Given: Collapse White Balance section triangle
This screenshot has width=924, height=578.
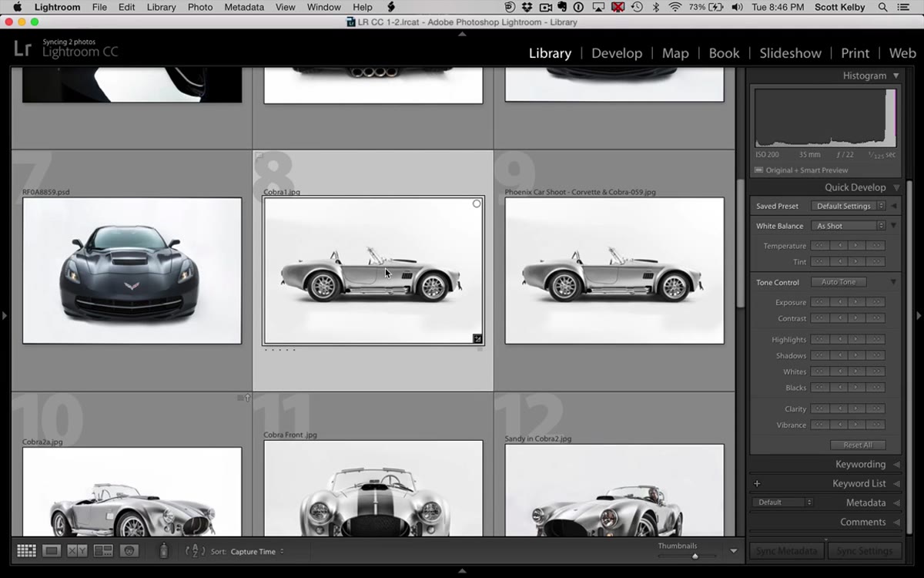Looking at the screenshot, I should (x=893, y=226).
